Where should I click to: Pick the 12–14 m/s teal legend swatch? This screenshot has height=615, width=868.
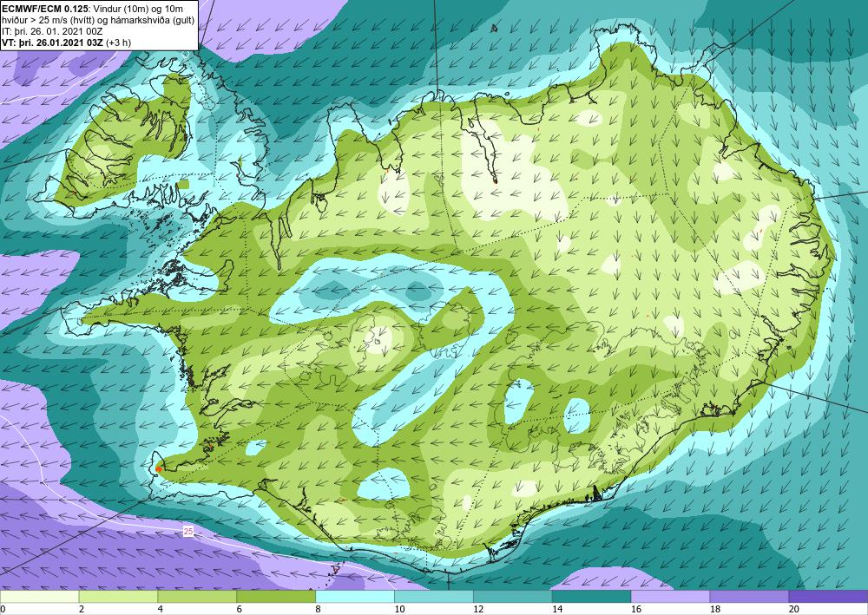pyautogui.click(x=513, y=597)
